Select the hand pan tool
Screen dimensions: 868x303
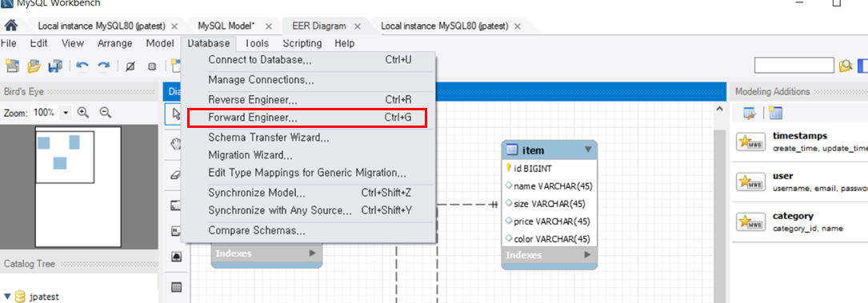(176, 145)
